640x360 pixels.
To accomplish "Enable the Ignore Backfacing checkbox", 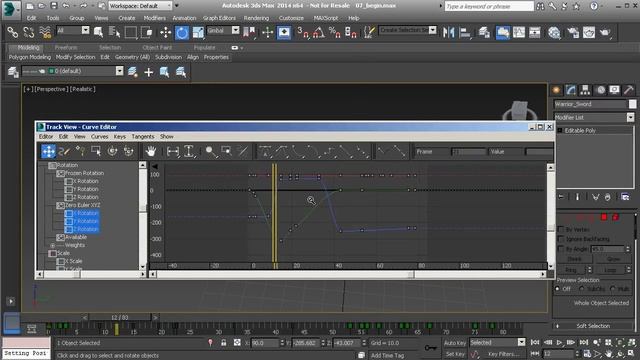I will (x=560, y=239).
